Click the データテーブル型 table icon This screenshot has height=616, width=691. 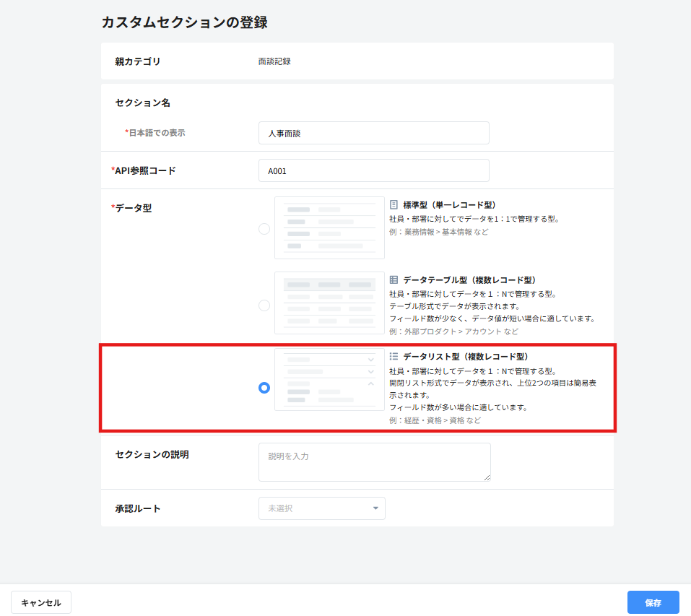pyautogui.click(x=394, y=279)
